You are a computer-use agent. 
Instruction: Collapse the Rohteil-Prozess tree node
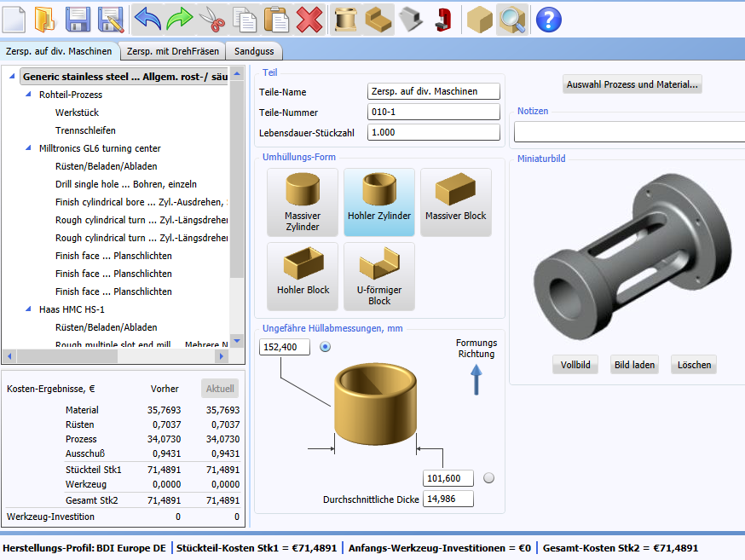(x=28, y=95)
